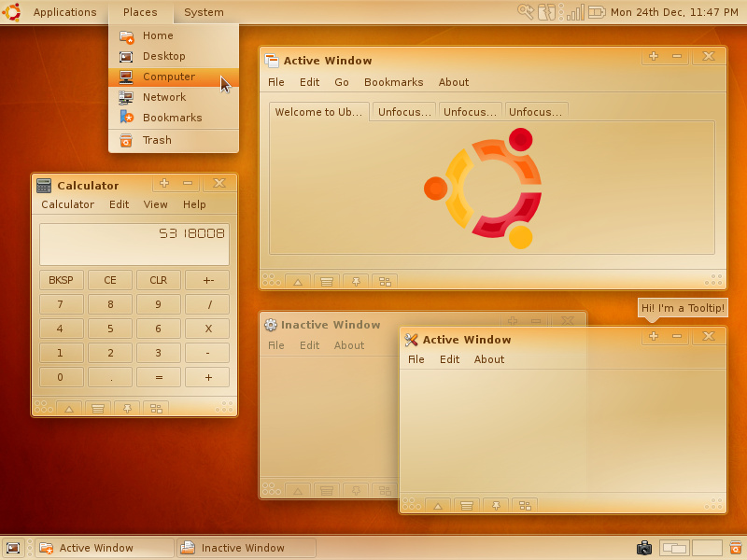
Task: Switch to the Welcome to Ub... tab
Action: 318,112
